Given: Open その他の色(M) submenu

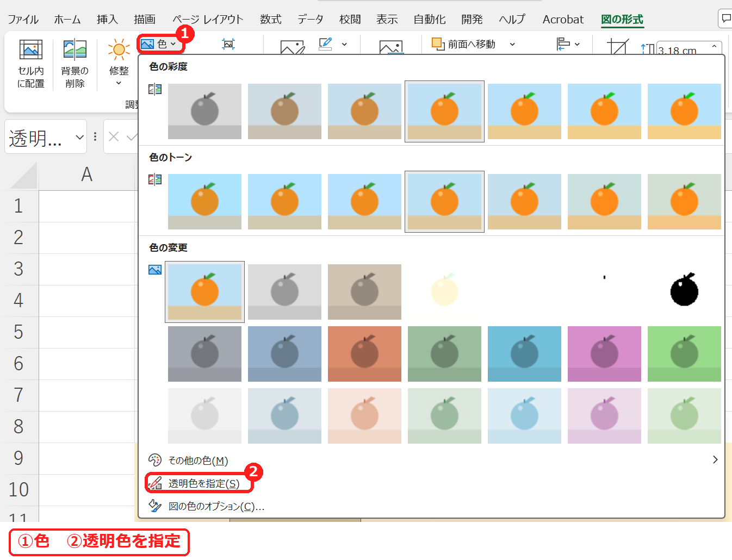Looking at the screenshot, I should (x=432, y=461).
